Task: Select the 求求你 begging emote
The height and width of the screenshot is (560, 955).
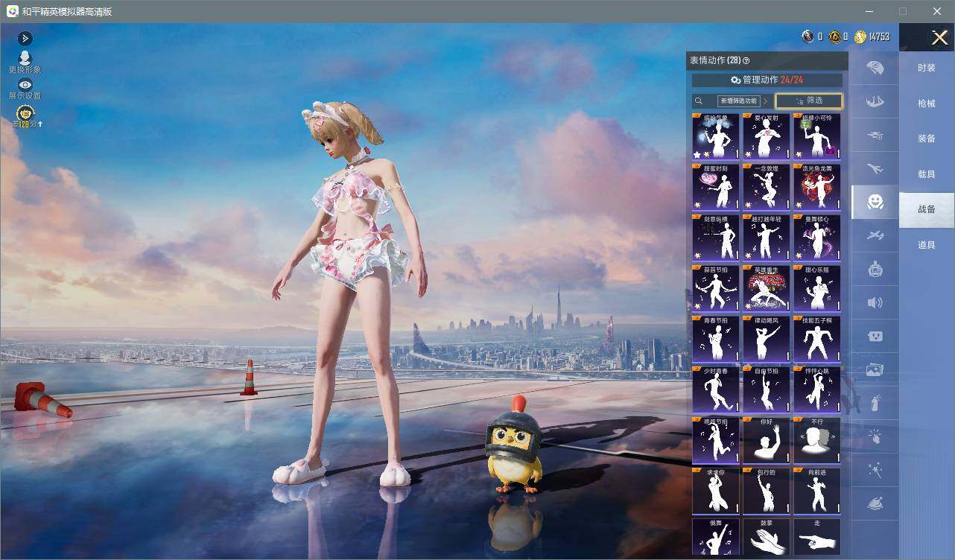Action: (x=715, y=490)
